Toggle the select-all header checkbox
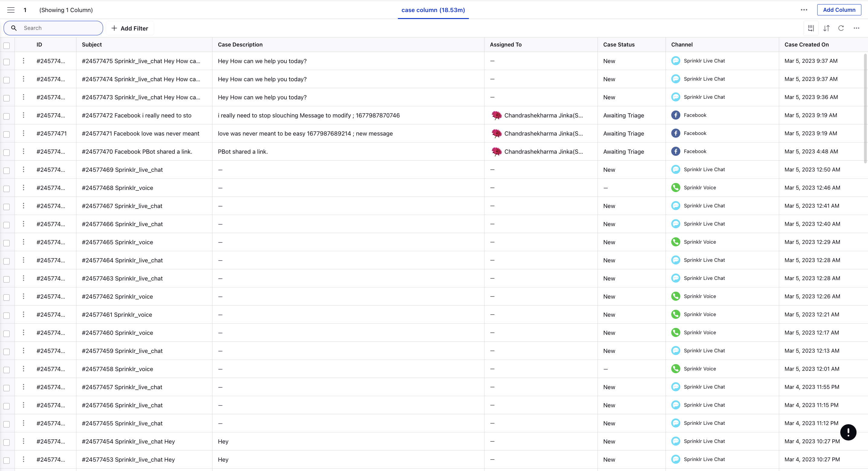868x471 pixels. pos(7,46)
